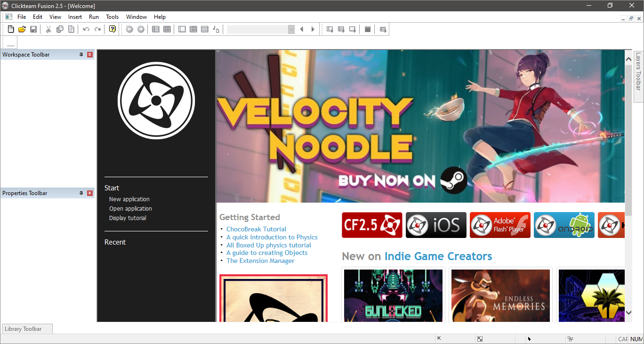This screenshot has width=644, height=344.
Task: Click the Run Application toolbar icon
Action: [x=341, y=29]
